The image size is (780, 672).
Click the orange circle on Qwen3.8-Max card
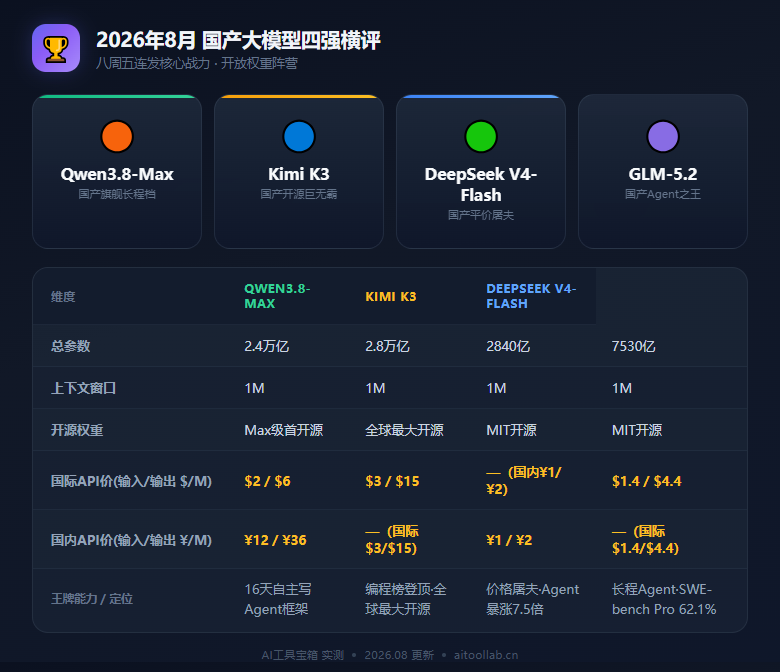coord(117,136)
